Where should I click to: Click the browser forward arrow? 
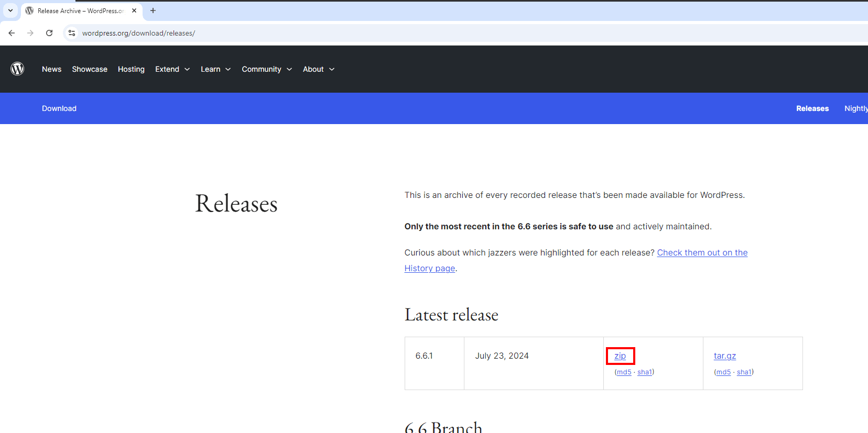30,33
